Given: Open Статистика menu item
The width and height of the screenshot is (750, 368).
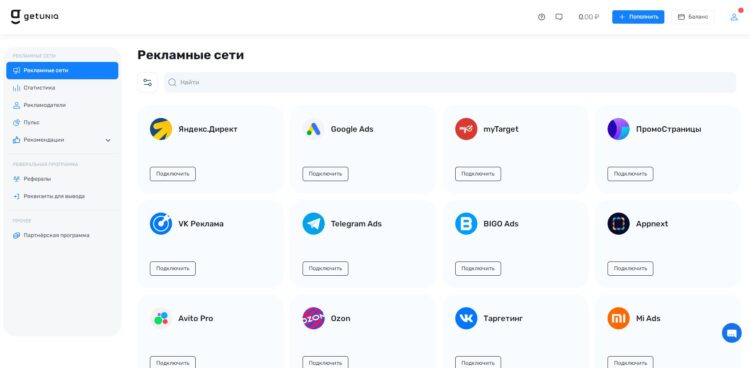Looking at the screenshot, I should pyautogui.click(x=62, y=88).
